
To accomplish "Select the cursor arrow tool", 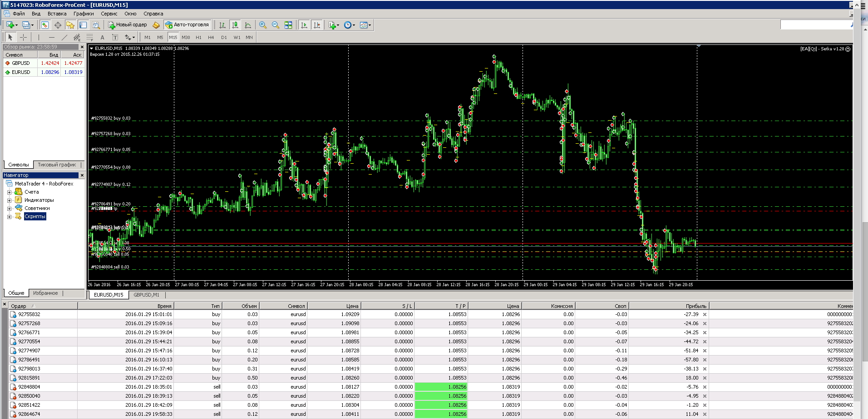I will [10, 37].
